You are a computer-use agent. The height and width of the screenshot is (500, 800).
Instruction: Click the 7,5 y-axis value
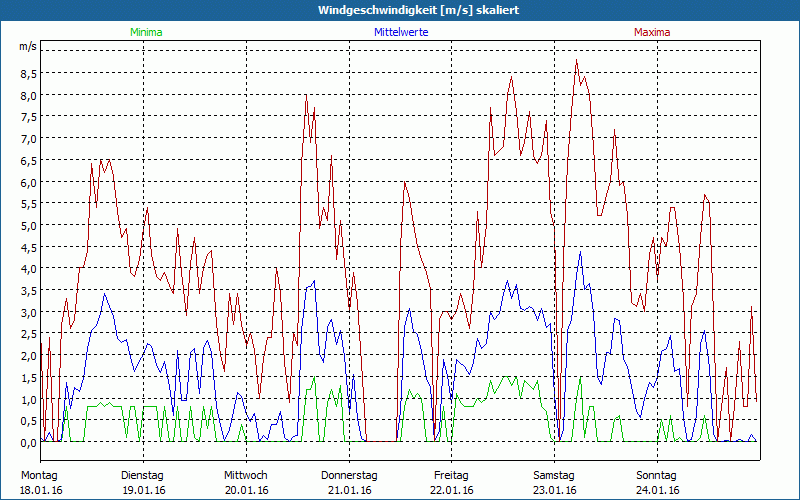click(29, 117)
